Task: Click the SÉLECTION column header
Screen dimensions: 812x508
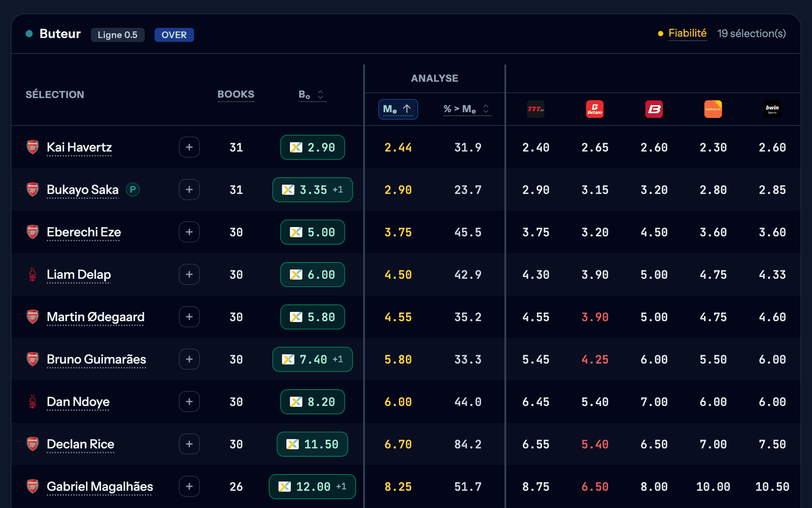Action: point(55,94)
